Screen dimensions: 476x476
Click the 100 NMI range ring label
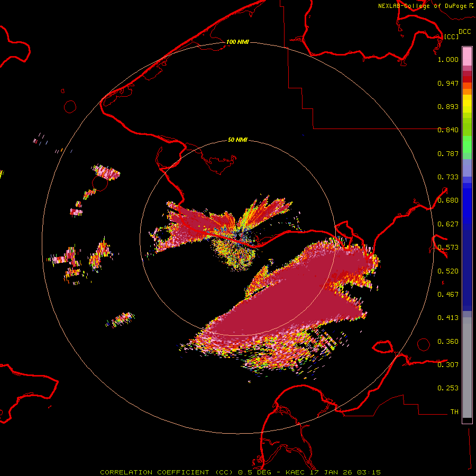237,42
